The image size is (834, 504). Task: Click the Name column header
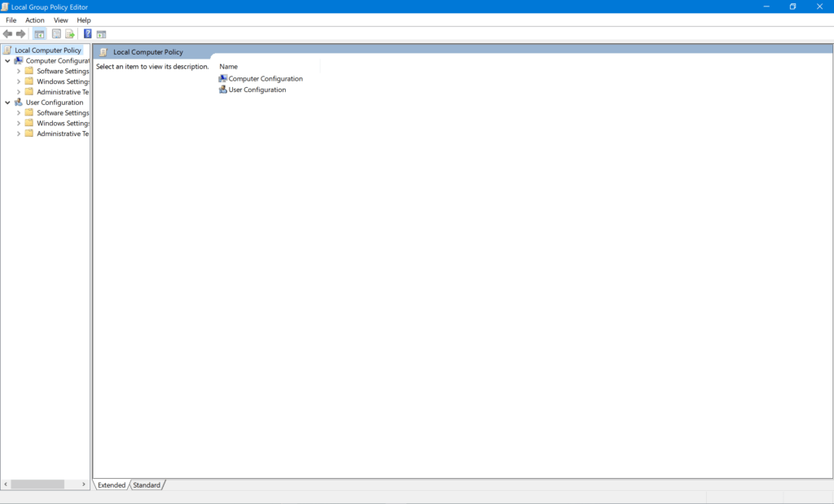point(269,67)
